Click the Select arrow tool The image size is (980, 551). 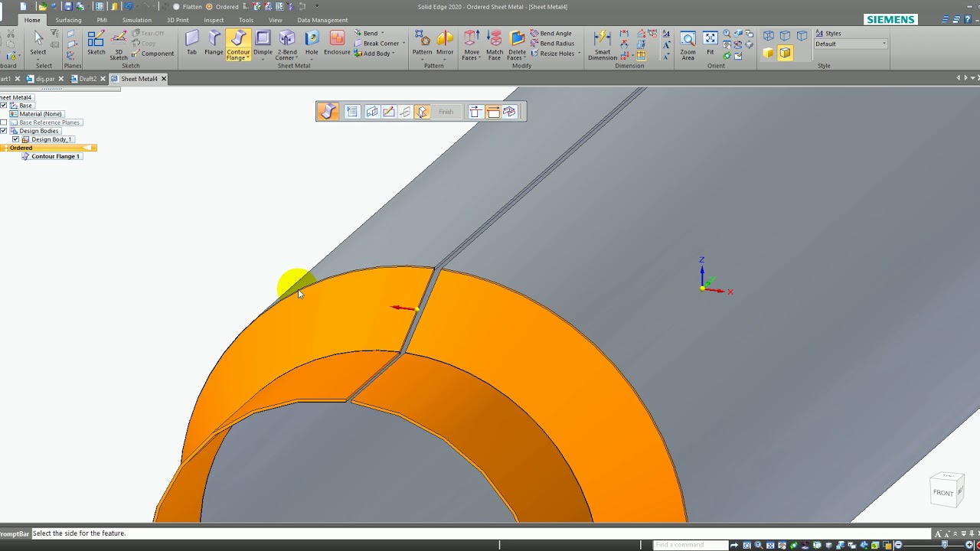pyautogui.click(x=38, y=43)
